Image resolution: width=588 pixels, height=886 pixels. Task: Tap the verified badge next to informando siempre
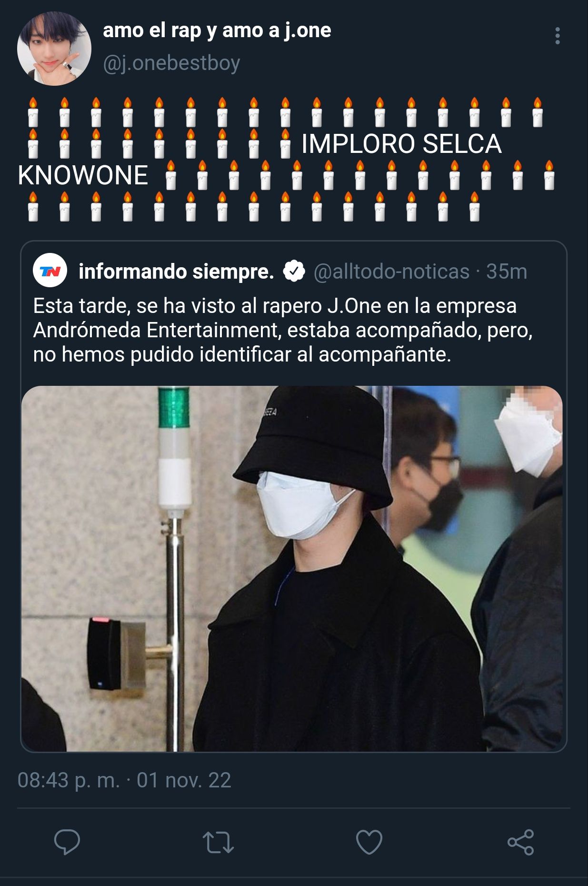(x=294, y=271)
